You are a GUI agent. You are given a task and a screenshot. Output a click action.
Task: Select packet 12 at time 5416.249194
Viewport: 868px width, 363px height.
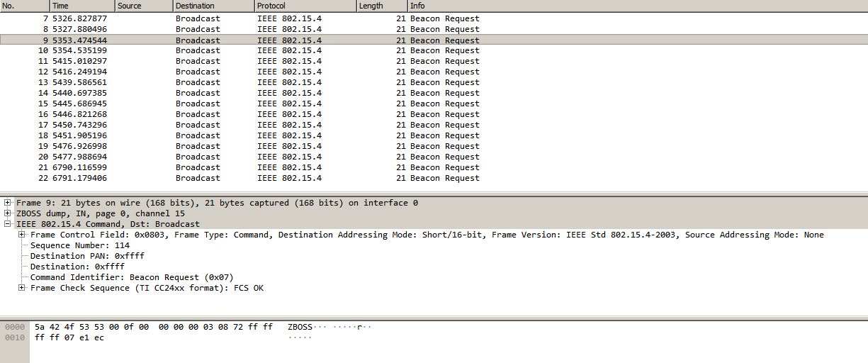pyautogui.click(x=434, y=72)
